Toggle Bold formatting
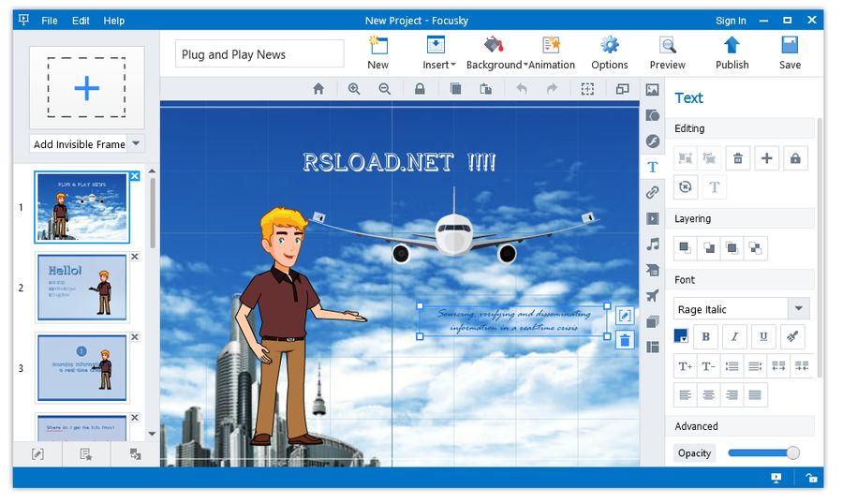843x504 pixels. click(x=706, y=336)
